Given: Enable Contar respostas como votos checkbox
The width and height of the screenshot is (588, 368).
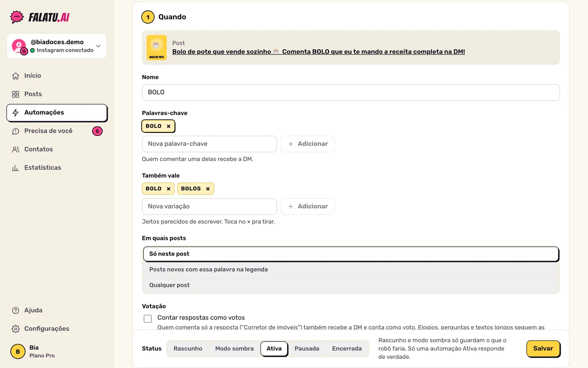Looking at the screenshot, I should point(148,318).
